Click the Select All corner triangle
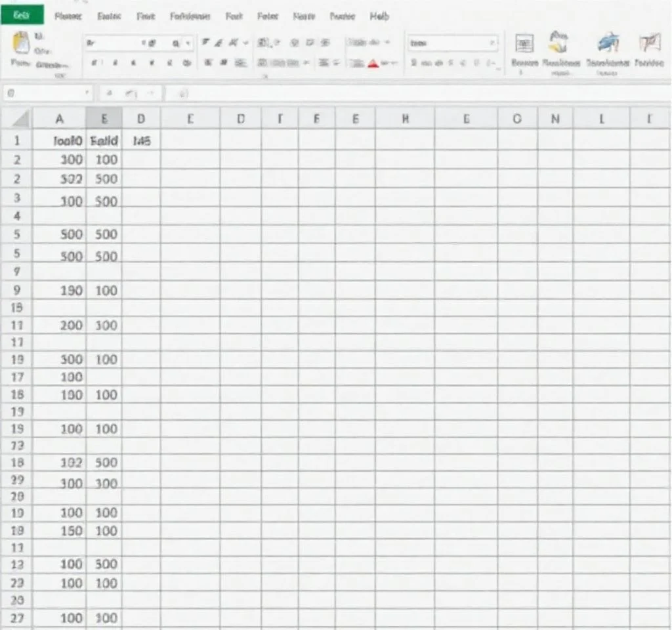Viewport: 672px width, 630px height. (20, 119)
